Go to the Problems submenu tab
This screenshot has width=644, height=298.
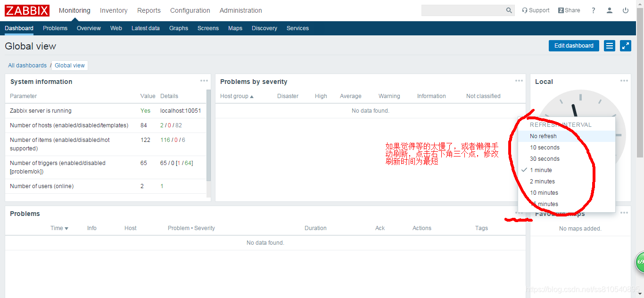click(x=55, y=28)
